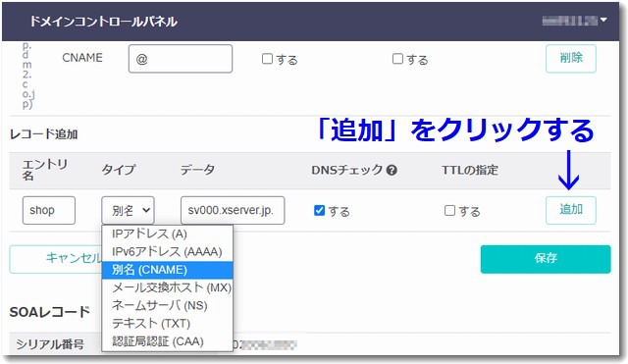Click the CNAME type label in the top row
628x364 pixels.
pyautogui.click(x=82, y=58)
